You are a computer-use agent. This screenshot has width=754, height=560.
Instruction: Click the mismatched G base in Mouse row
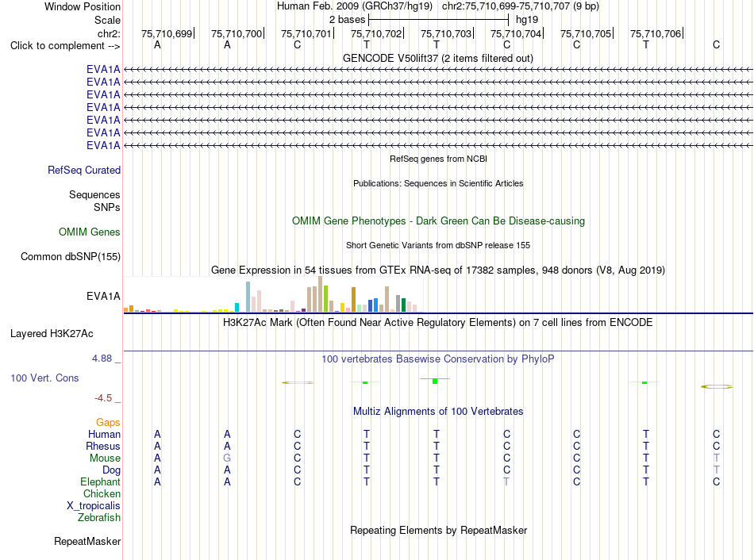[x=227, y=458]
